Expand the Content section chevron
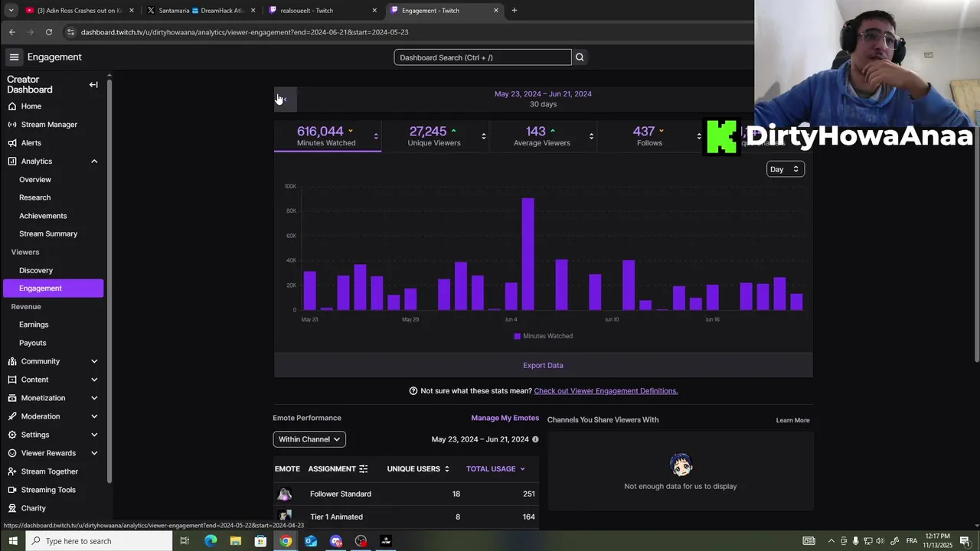 pyautogui.click(x=94, y=380)
